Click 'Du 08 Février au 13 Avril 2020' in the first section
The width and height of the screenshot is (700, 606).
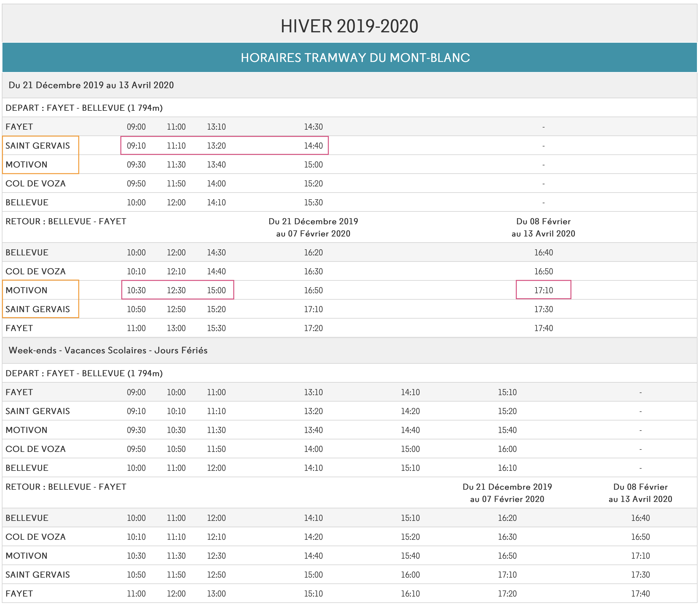tap(543, 227)
